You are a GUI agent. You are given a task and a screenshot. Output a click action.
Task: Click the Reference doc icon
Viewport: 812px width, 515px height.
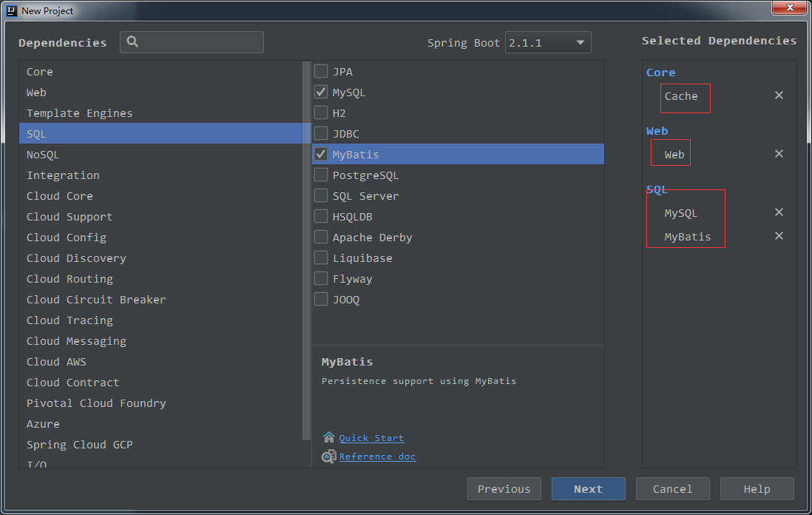(x=329, y=457)
